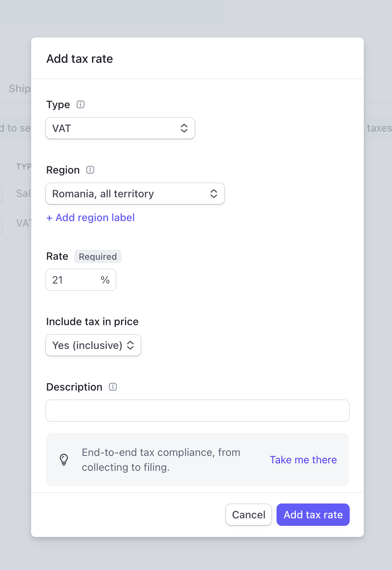Screen dimensions: 392x570
Task: Click the + Add region label link
Action: [91, 217]
